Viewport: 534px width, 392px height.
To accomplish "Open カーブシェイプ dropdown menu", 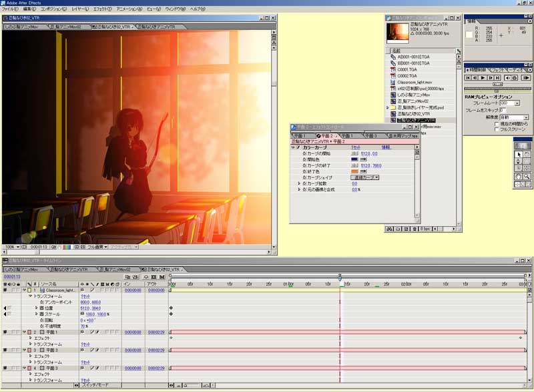I will tap(364, 177).
